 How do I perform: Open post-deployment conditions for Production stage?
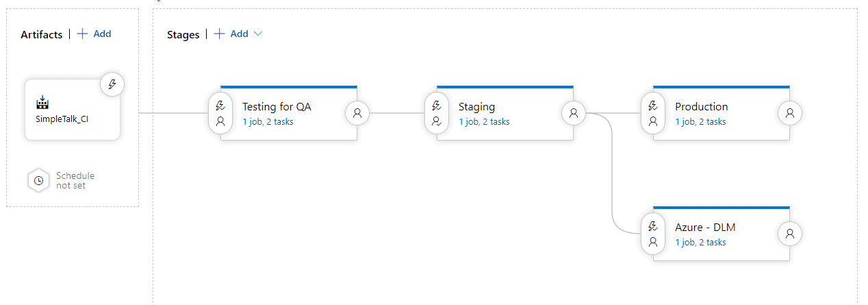coord(790,113)
